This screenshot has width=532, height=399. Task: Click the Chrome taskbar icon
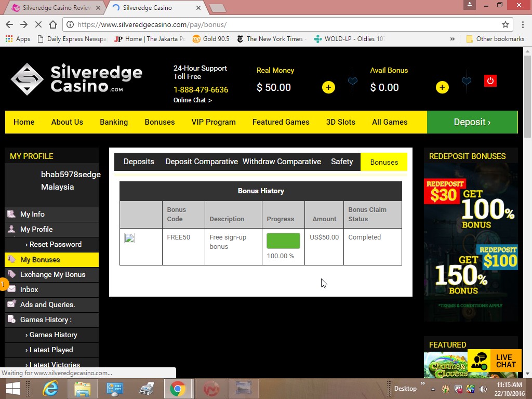(x=178, y=389)
